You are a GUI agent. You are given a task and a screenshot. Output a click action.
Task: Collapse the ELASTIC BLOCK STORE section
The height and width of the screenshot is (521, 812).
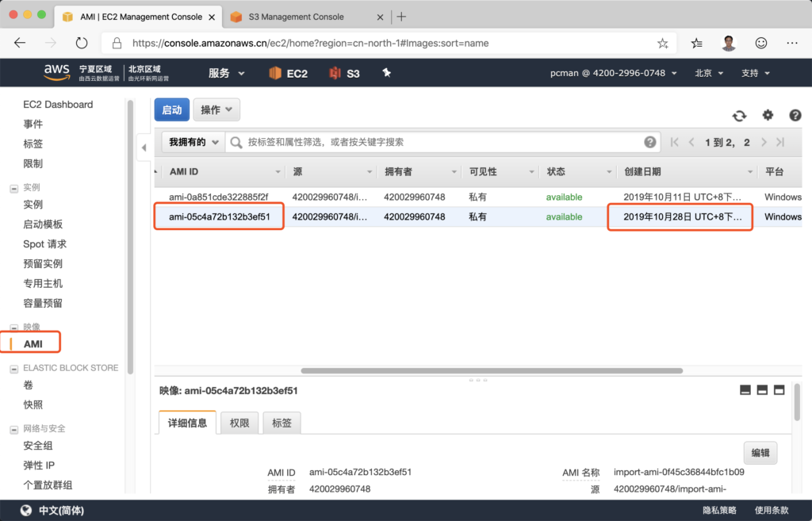point(13,368)
